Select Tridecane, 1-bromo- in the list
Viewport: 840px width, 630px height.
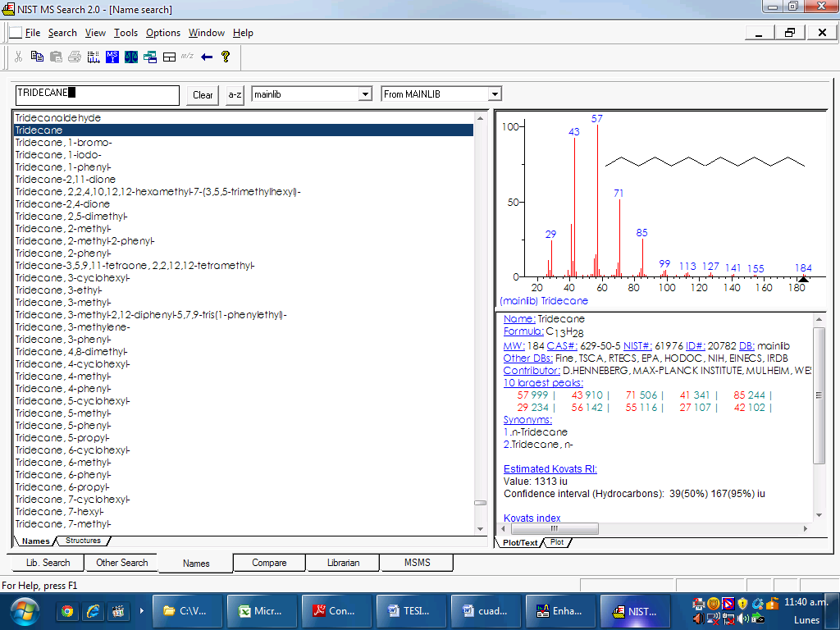[243, 143]
